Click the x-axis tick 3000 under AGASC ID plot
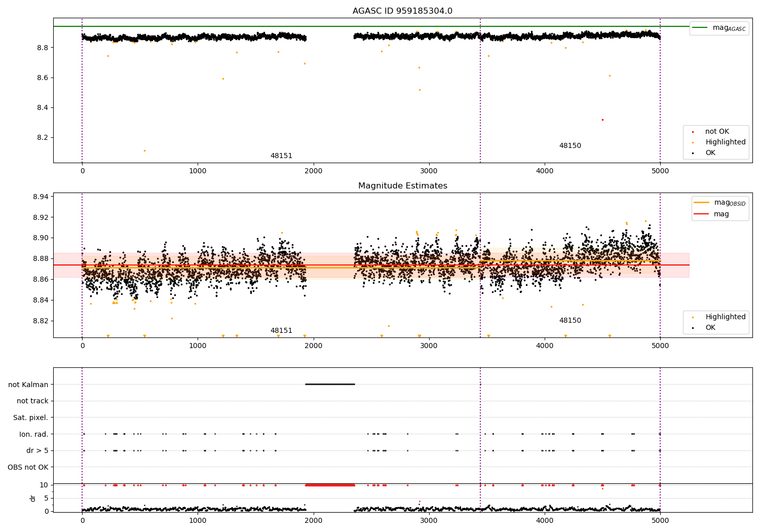Screen dimensions: 760x532 pos(429,171)
